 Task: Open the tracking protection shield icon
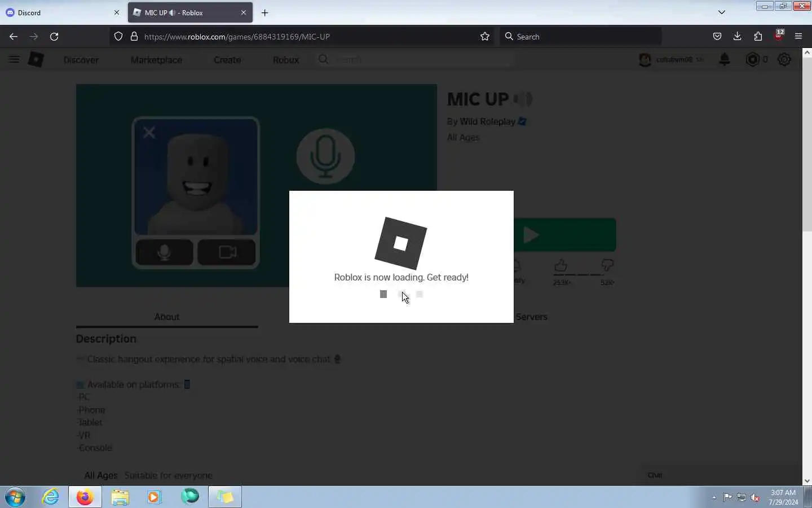(x=118, y=37)
